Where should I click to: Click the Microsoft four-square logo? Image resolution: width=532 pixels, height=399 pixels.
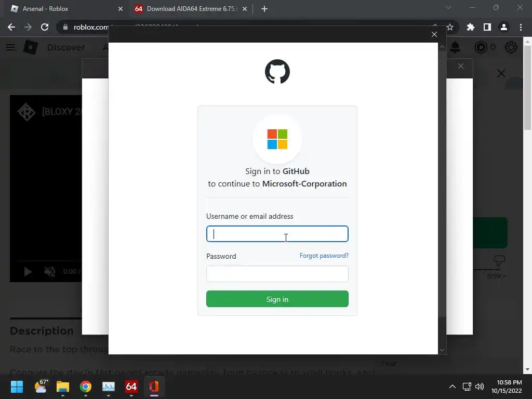coord(277,139)
